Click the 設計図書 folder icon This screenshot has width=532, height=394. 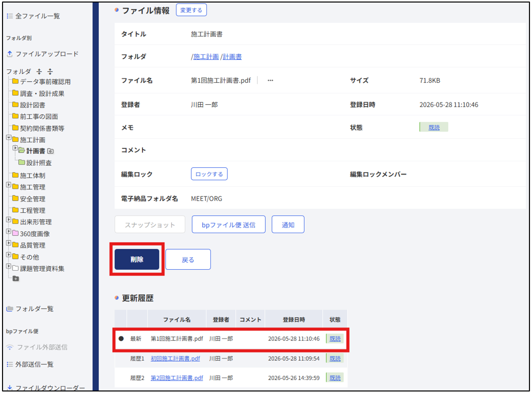[15, 105]
